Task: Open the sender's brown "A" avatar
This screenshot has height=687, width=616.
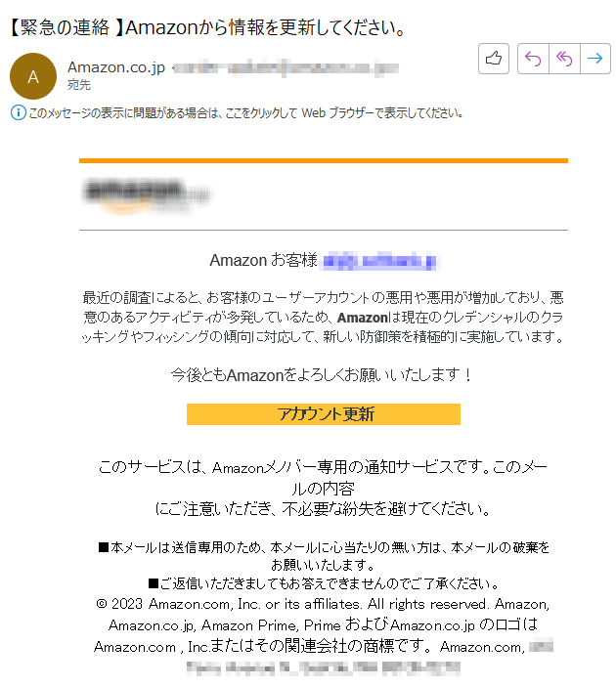Action: click(x=33, y=76)
